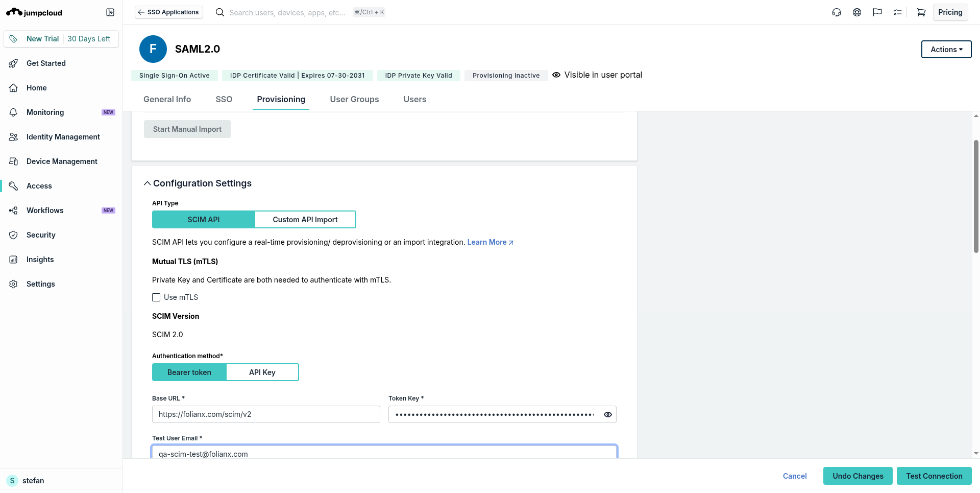Click Test Connection button

click(935, 476)
